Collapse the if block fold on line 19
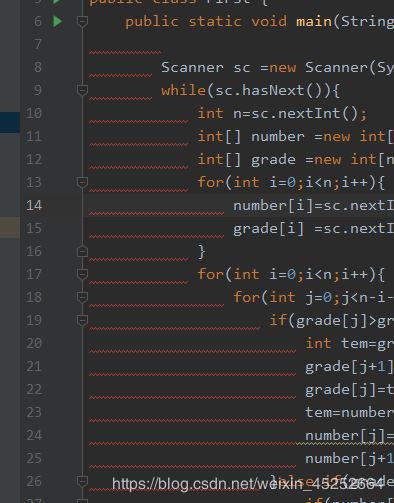Screen dimensions: 394x503 (82, 320)
